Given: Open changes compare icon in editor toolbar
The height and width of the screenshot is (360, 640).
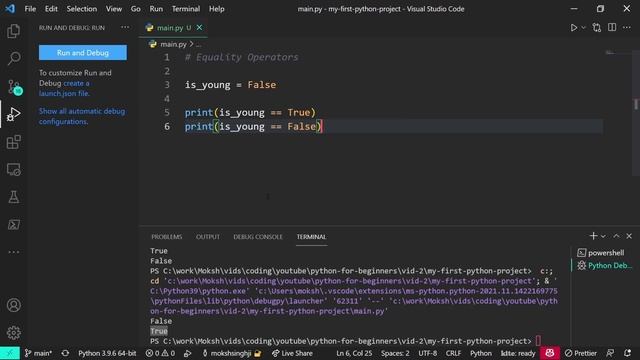Looking at the screenshot, I should [x=597, y=28].
